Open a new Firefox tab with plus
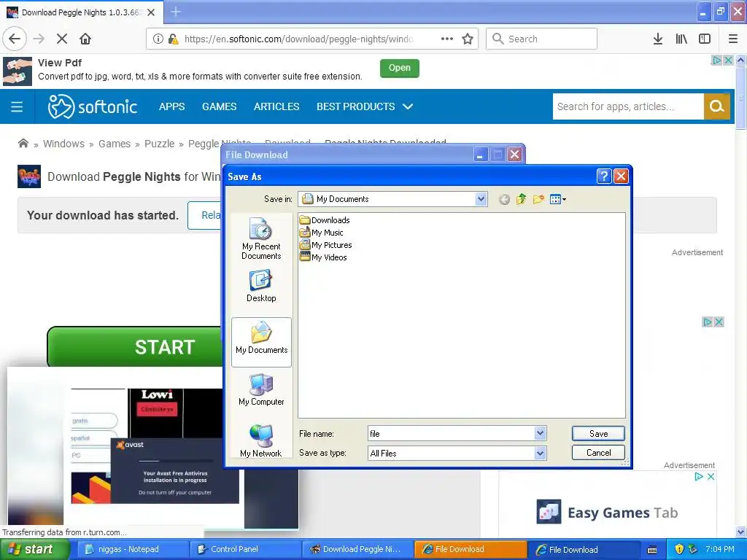Screen dimensions: 747x560 point(176,12)
